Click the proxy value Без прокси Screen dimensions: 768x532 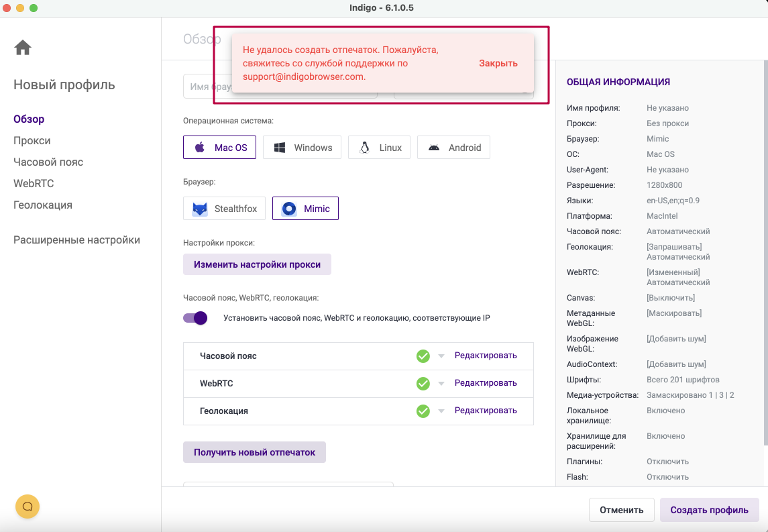[667, 123]
